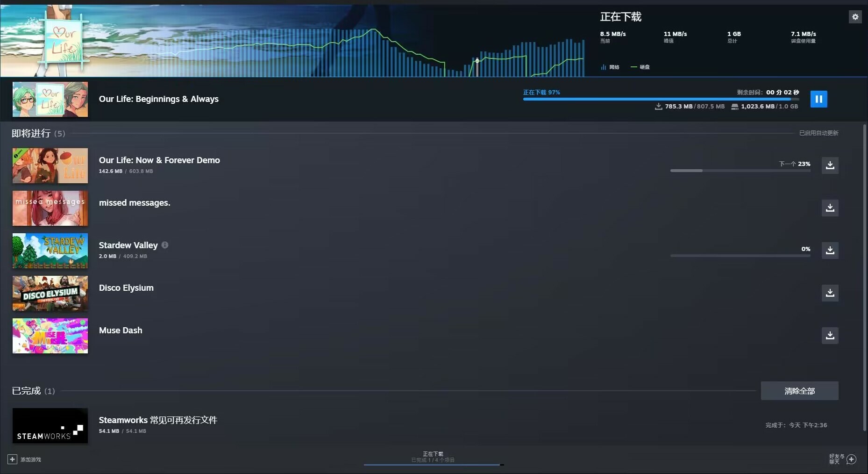The height and width of the screenshot is (474, 868).
Task: Open the Steamworks thumbnail
Action: (x=50, y=425)
